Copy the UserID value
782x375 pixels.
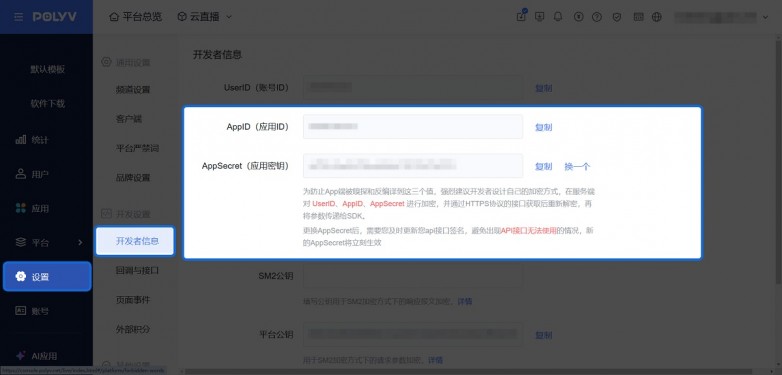point(544,88)
